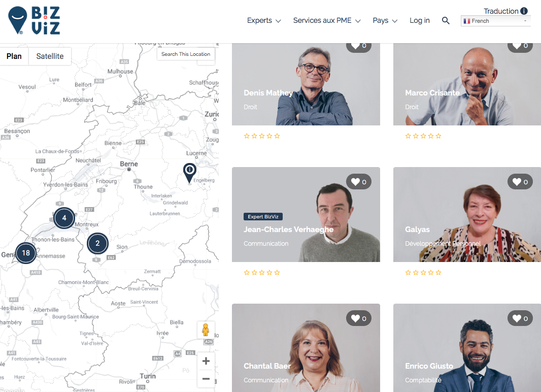Open Denis Mathey's profile name
The height and width of the screenshot is (392, 541).
pyautogui.click(x=268, y=93)
